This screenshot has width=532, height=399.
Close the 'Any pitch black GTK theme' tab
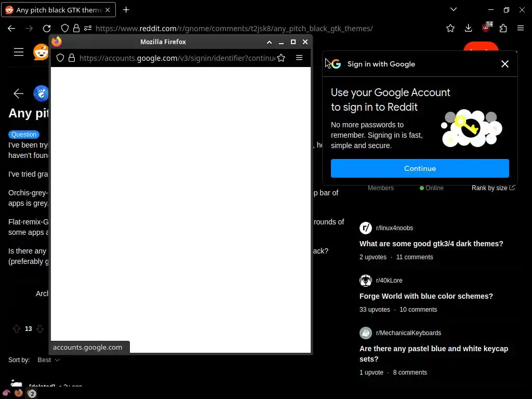pyautogui.click(x=108, y=10)
